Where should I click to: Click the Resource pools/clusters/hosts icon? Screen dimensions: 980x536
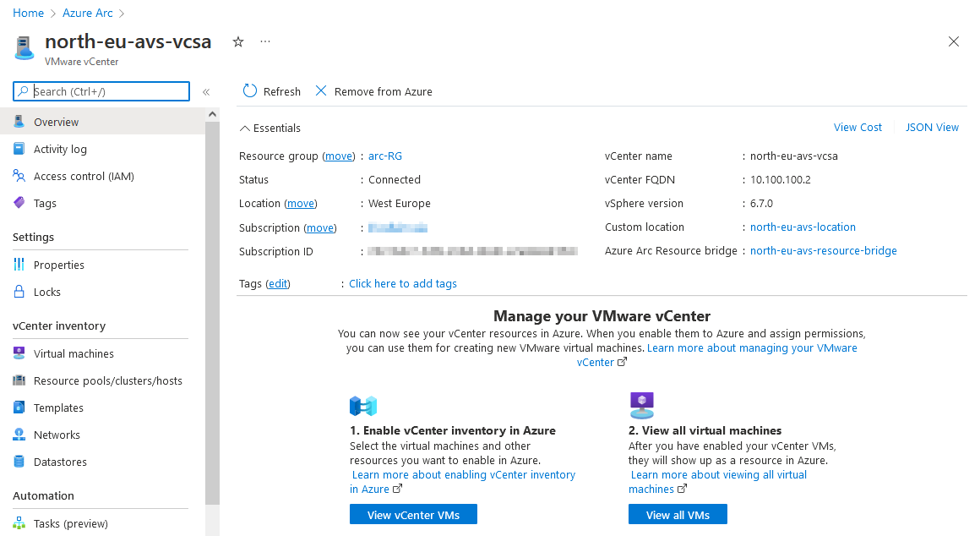(x=19, y=380)
